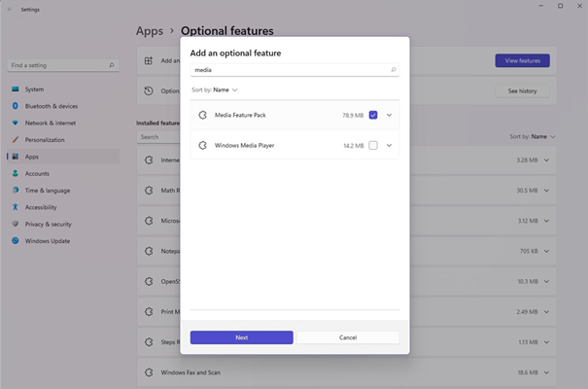The height and width of the screenshot is (389, 588).
Task: Click the Personalization brush icon
Action: pyautogui.click(x=15, y=140)
